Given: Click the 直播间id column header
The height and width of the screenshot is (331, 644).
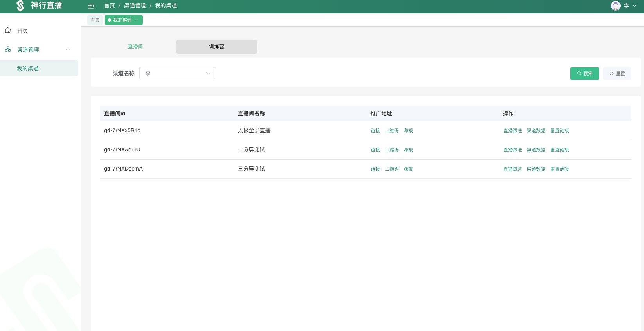Looking at the screenshot, I should click(115, 113).
